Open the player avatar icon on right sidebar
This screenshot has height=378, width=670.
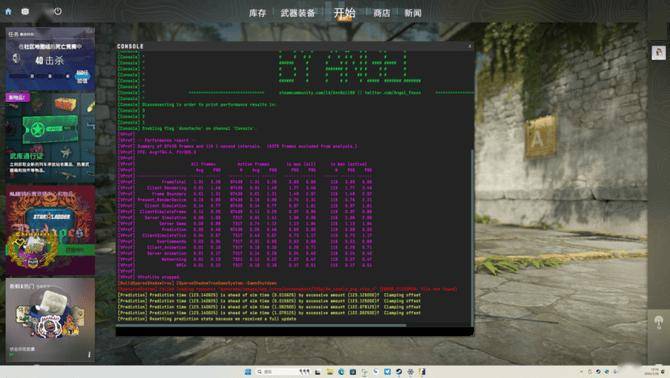pos(658,53)
